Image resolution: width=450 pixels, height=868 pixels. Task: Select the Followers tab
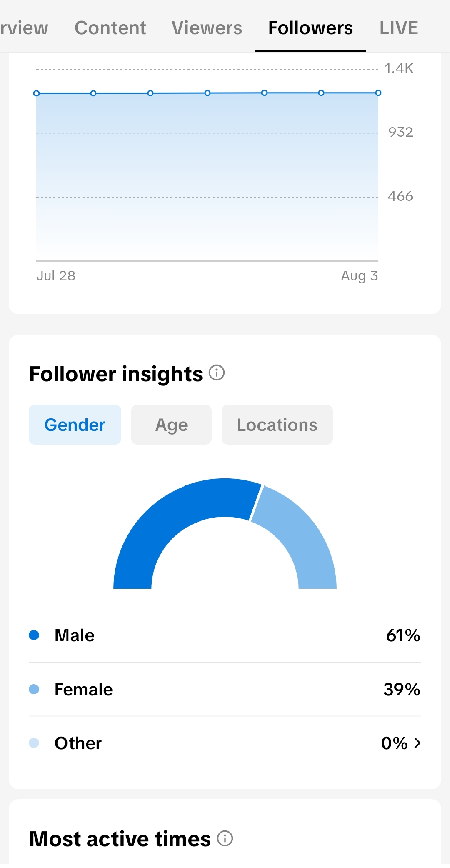(x=310, y=28)
